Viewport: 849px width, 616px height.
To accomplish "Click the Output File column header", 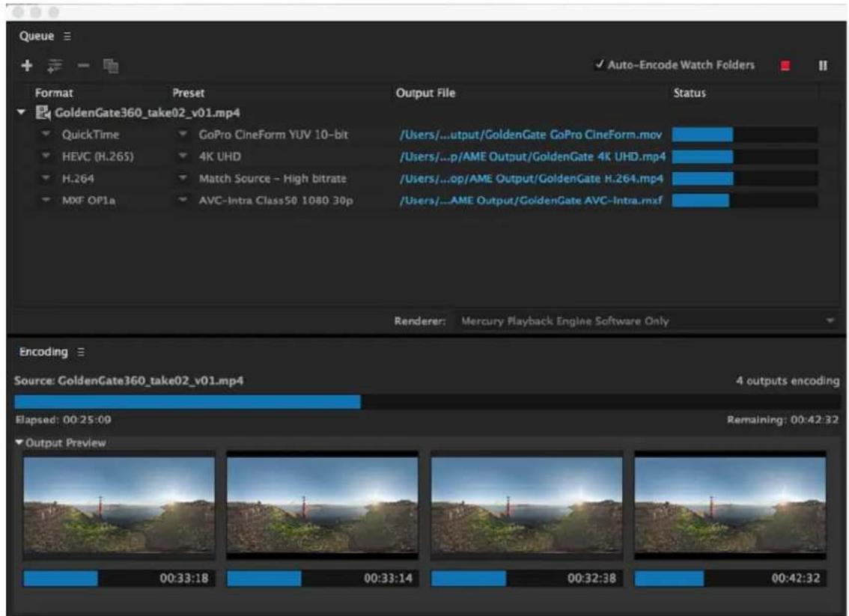I will tap(425, 93).
